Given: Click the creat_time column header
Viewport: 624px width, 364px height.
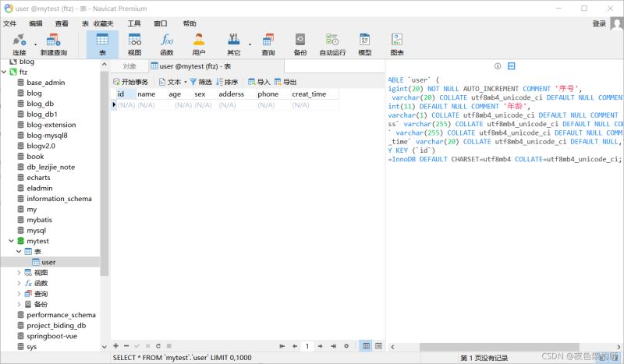Looking at the screenshot, I should click(x=314, y=94).
